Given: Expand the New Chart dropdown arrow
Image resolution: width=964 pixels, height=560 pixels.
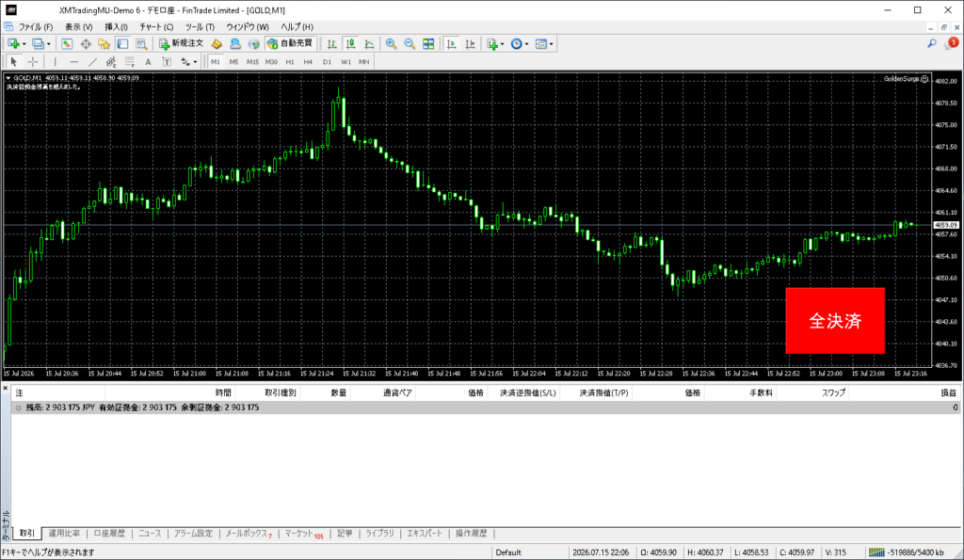Looking at the screenshot, I should tap(24, 44).
